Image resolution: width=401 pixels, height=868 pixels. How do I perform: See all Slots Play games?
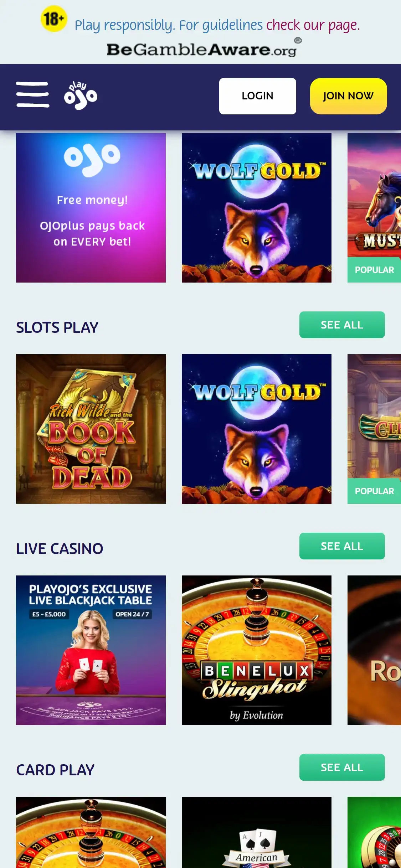(x=342, y=325)
